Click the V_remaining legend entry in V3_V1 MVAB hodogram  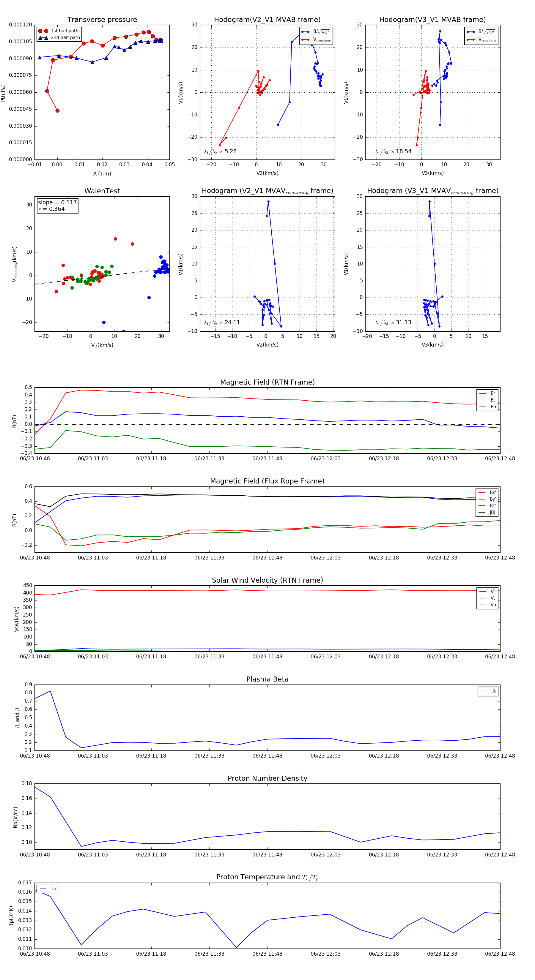coord(481,39)
